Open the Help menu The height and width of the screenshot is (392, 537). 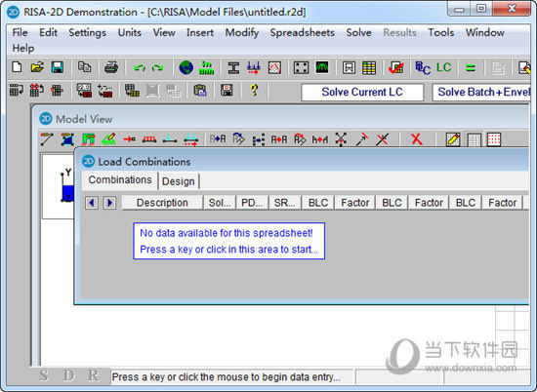[23, 48]
